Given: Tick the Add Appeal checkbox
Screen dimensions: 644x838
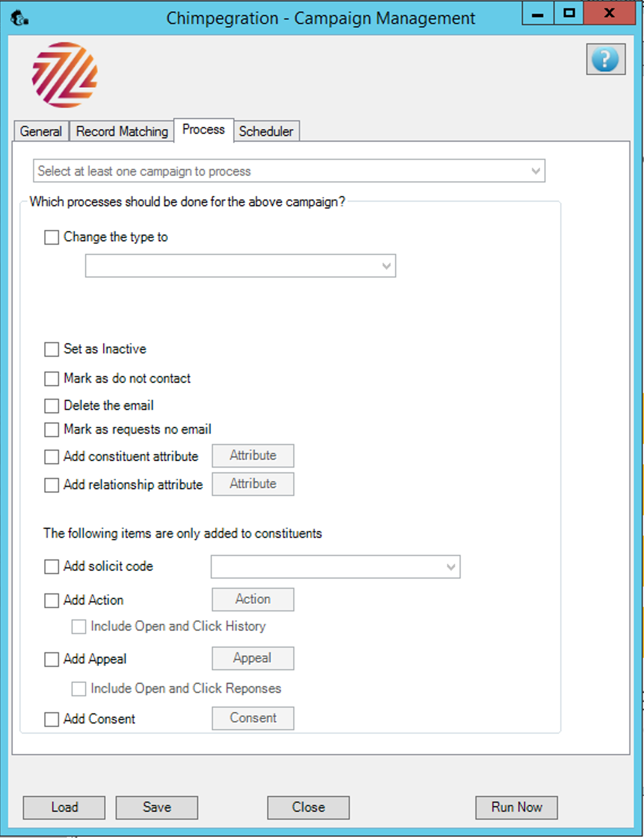Looking at the screenshot, I should pos(51,660).
